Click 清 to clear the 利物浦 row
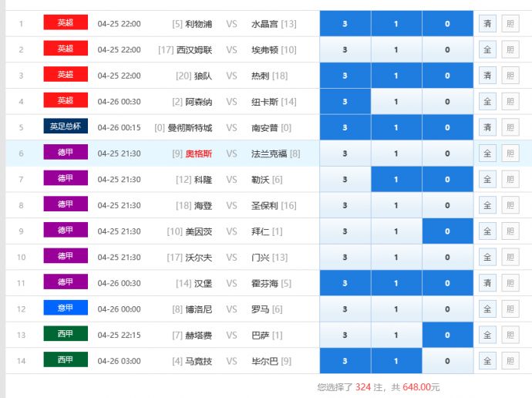This screenshot has height=398, width=532. [x=487, y=24]
